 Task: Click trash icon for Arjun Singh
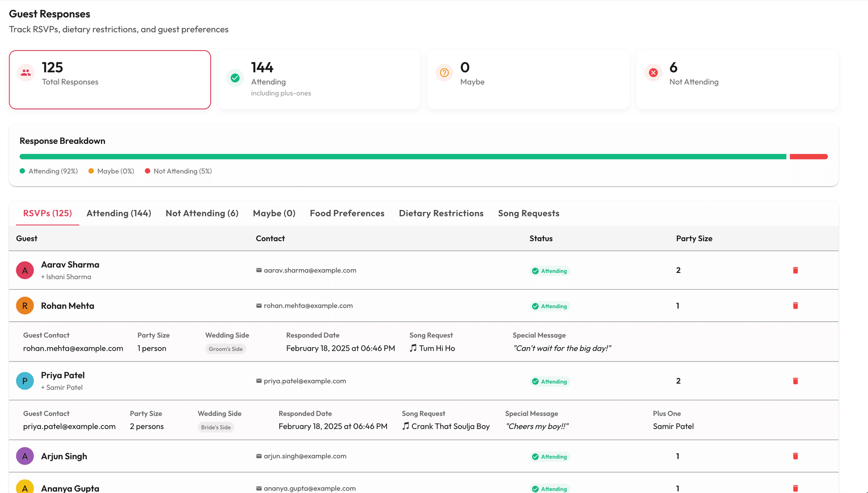click(x=795, y=456)
